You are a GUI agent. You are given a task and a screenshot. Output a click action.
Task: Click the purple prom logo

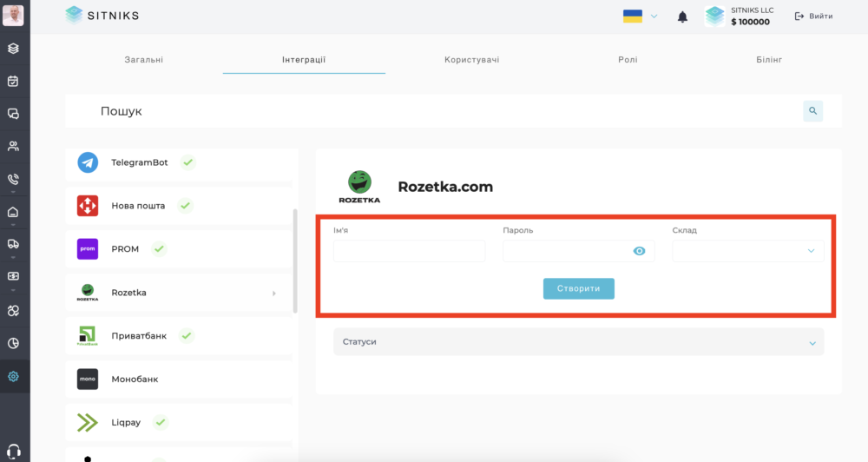click(88, 248)
